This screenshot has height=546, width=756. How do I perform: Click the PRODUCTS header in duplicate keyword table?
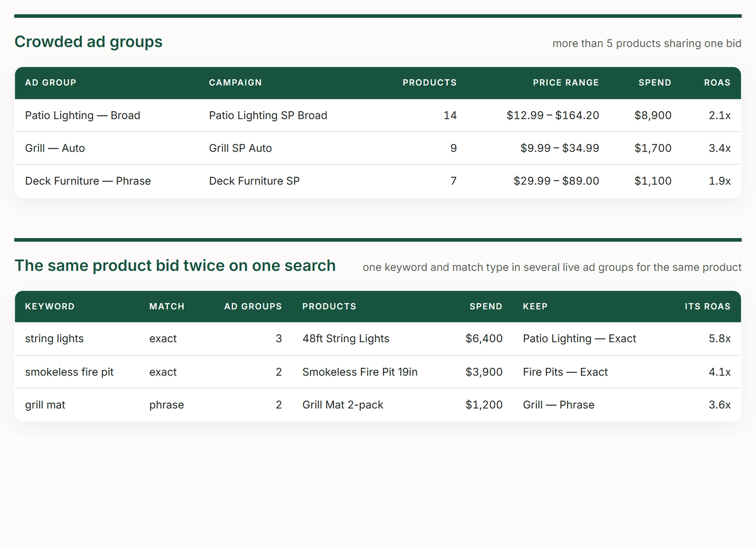(329, 306)
